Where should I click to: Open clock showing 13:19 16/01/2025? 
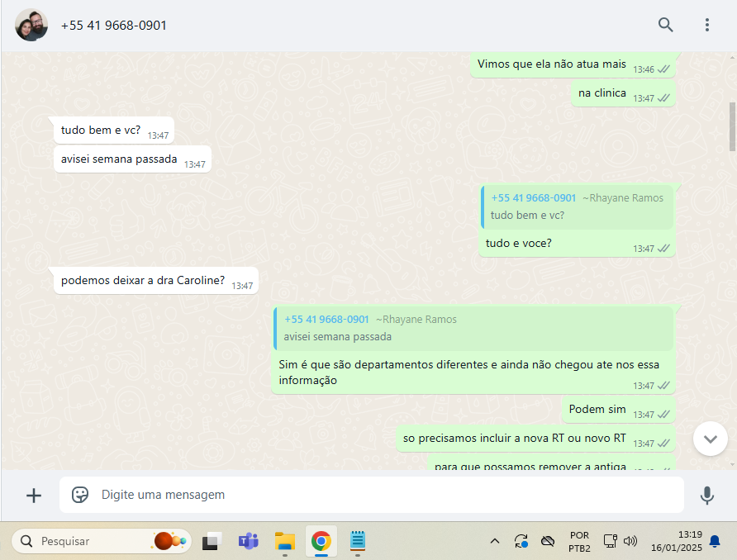click(676, 541)
